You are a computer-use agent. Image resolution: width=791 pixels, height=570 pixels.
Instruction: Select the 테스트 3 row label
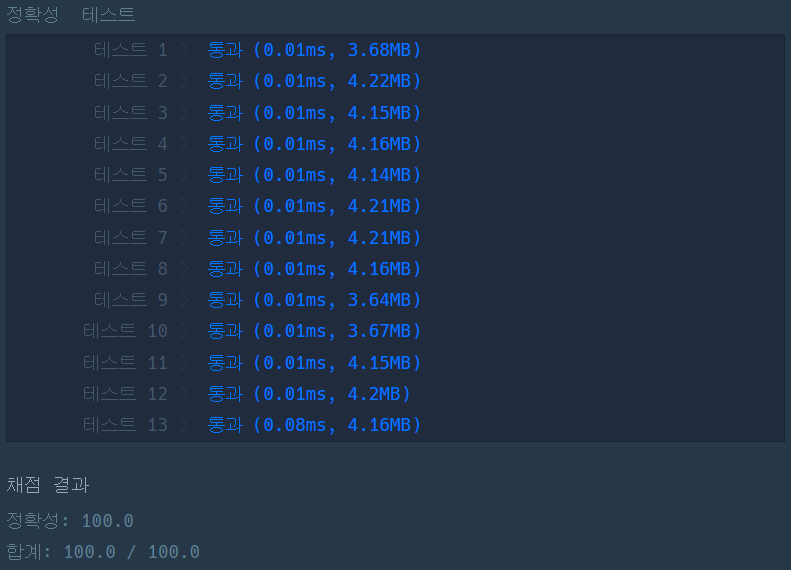tap(131, 112)
